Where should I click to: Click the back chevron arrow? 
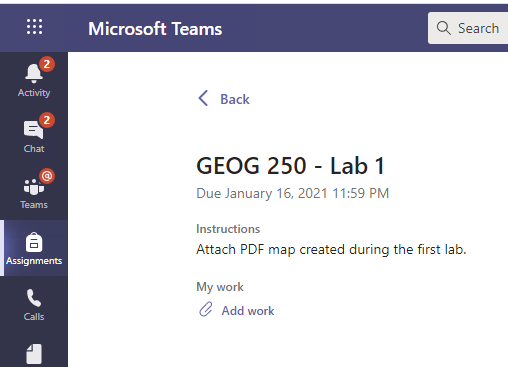(203, 98)
